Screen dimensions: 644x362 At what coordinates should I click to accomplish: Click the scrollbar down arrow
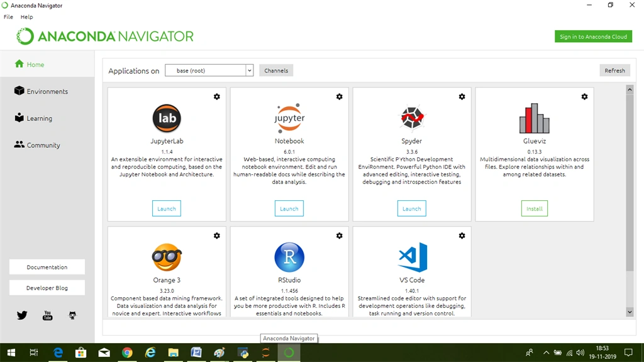(x=630, y=312)
